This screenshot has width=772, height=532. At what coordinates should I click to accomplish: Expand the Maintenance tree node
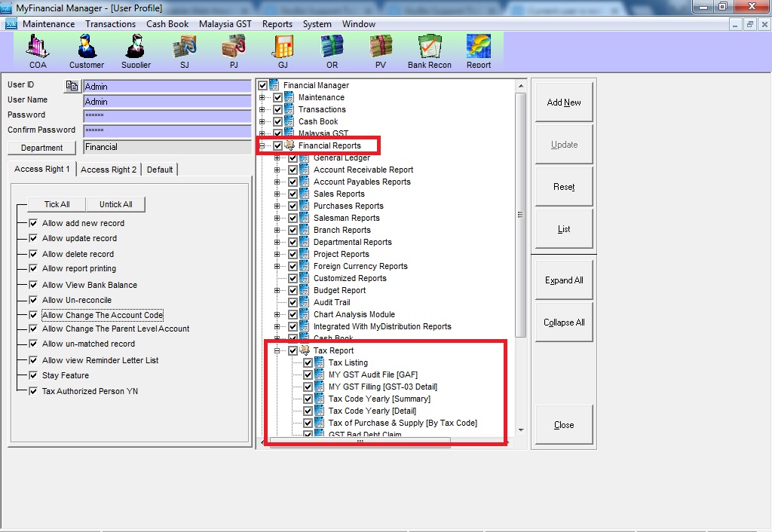(262, 97)
